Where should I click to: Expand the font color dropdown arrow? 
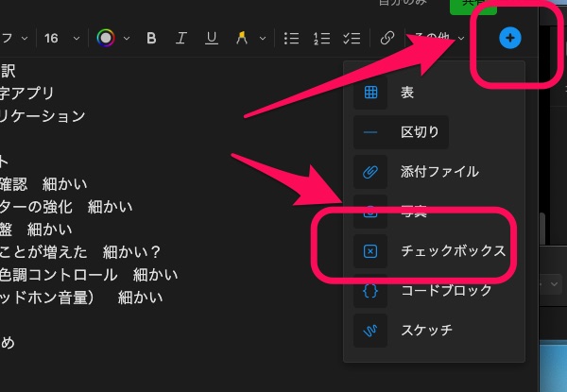(x=127, y=39)
